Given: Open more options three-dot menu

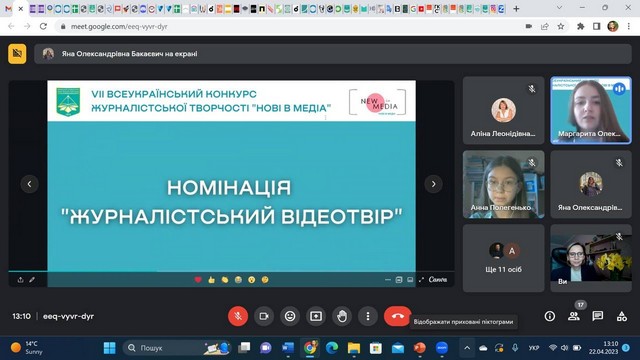Looking at the screenshot, I should [x=368, y=316].
